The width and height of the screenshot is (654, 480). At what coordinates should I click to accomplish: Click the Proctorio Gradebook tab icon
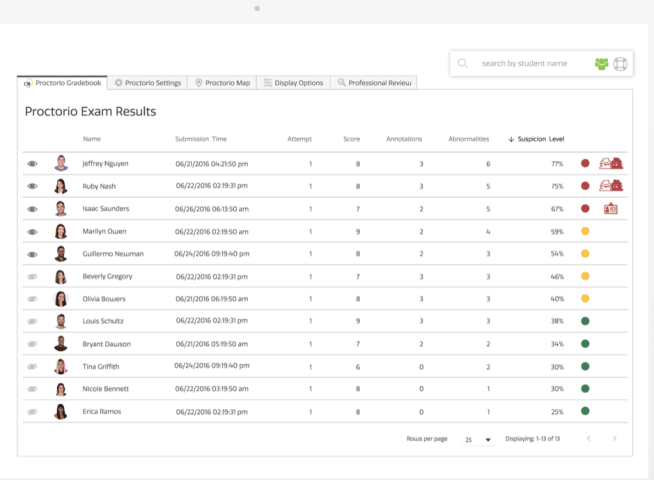(x=28, y=83)
